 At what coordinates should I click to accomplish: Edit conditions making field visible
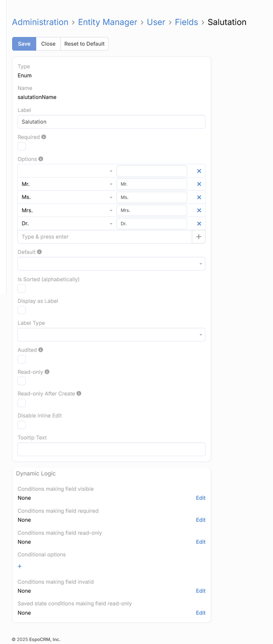coord(200,498)
